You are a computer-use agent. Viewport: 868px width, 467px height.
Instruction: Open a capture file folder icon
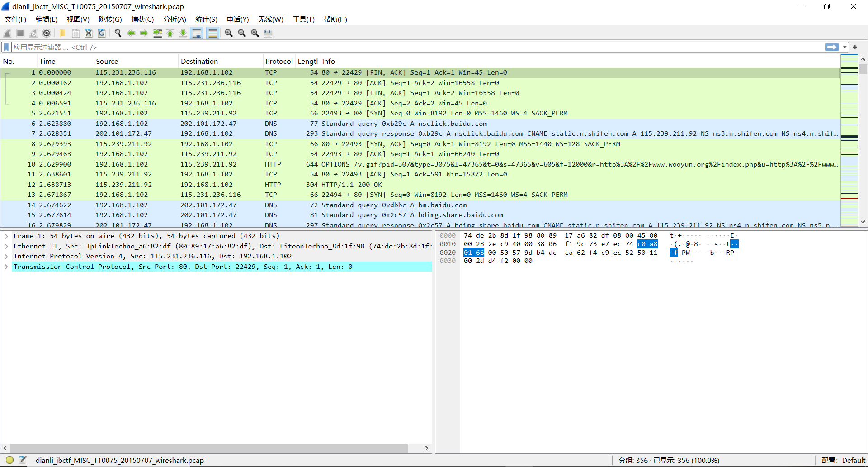pyautogui.click(x=62, y=33)
